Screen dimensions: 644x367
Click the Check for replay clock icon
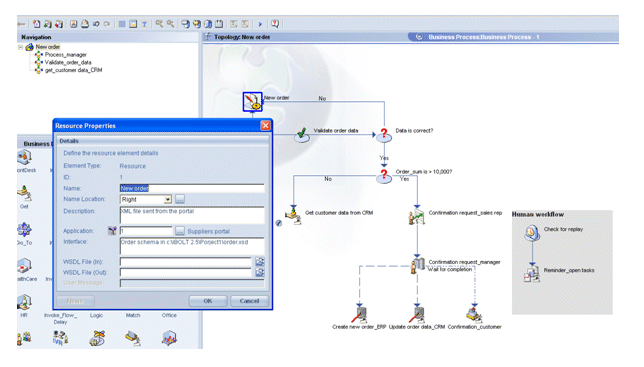click(x=532, y=233)
